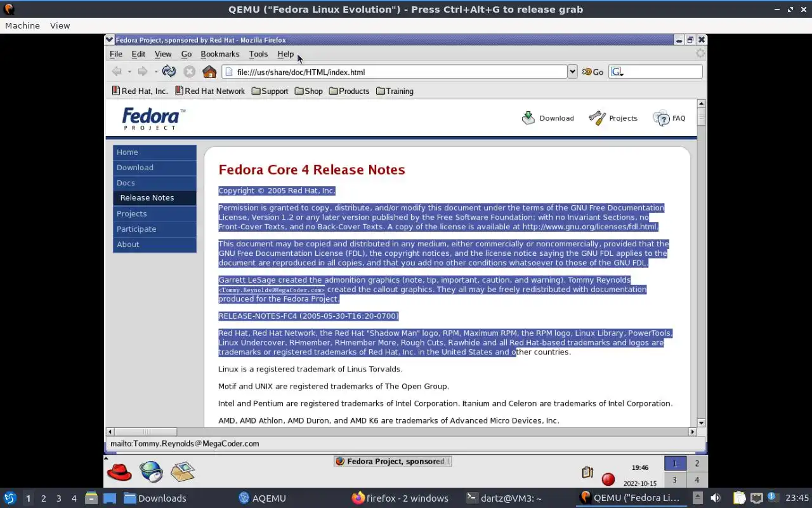Click the Stop loading icon
This screenshot has width=812, height=508.
click(189, 72)
